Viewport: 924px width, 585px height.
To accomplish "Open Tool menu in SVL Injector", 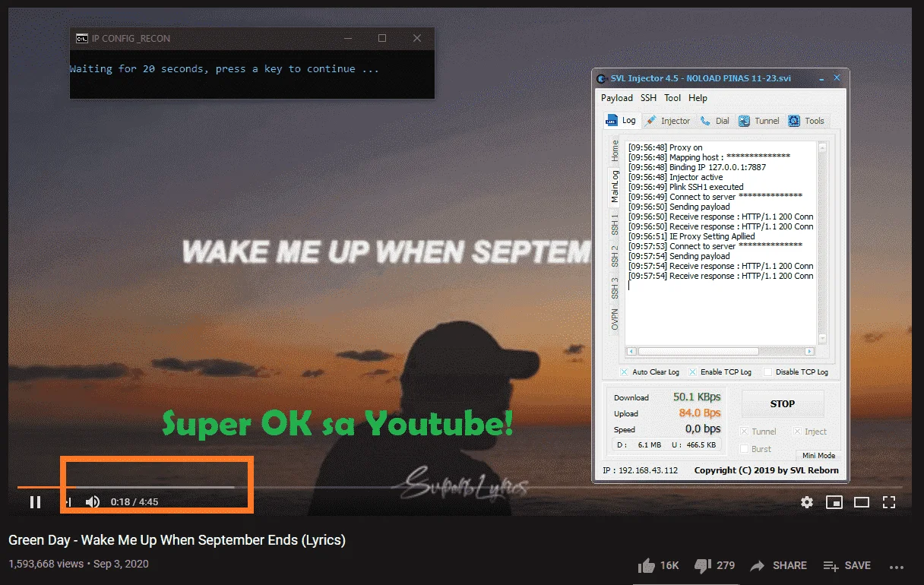I will (672, 98).
